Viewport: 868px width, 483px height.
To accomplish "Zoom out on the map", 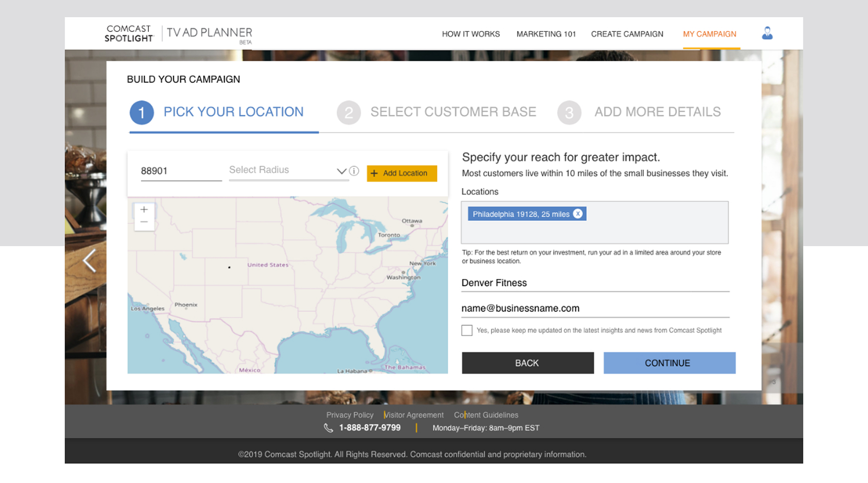I will point(144,222).
